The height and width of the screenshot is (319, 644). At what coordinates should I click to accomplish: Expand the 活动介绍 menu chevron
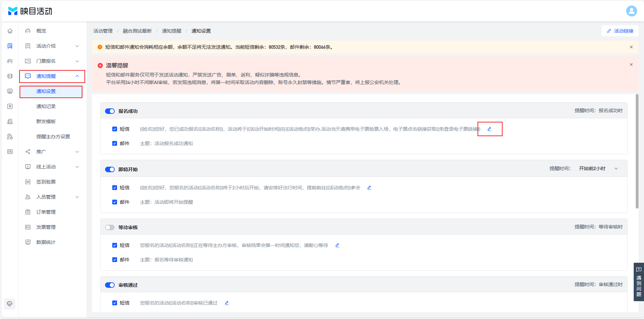click(77, 46)
